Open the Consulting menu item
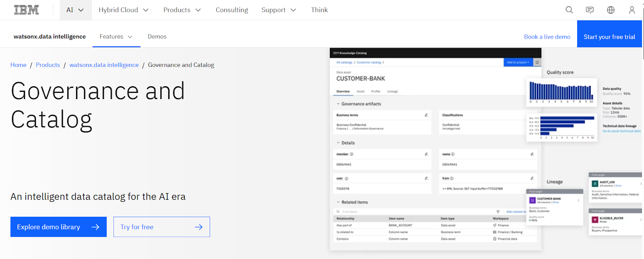Viewport: 644px width, 259px height. point(232,10)
